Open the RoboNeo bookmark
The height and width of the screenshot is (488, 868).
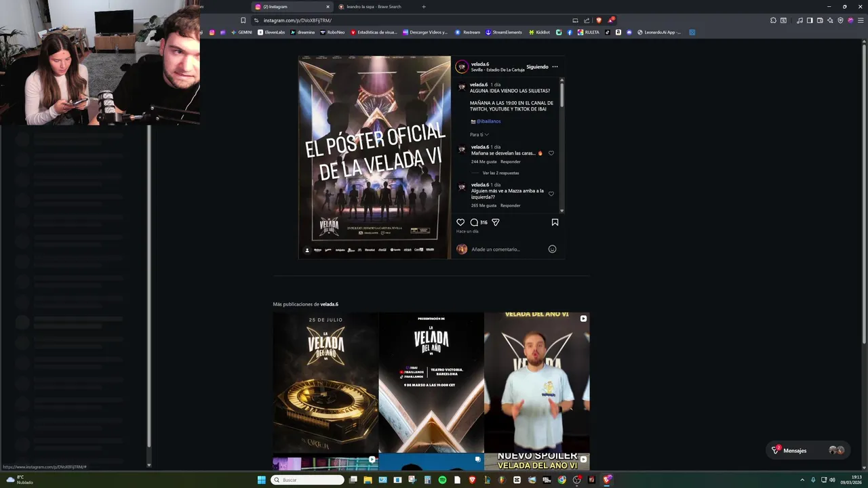(x=332, y=32)
